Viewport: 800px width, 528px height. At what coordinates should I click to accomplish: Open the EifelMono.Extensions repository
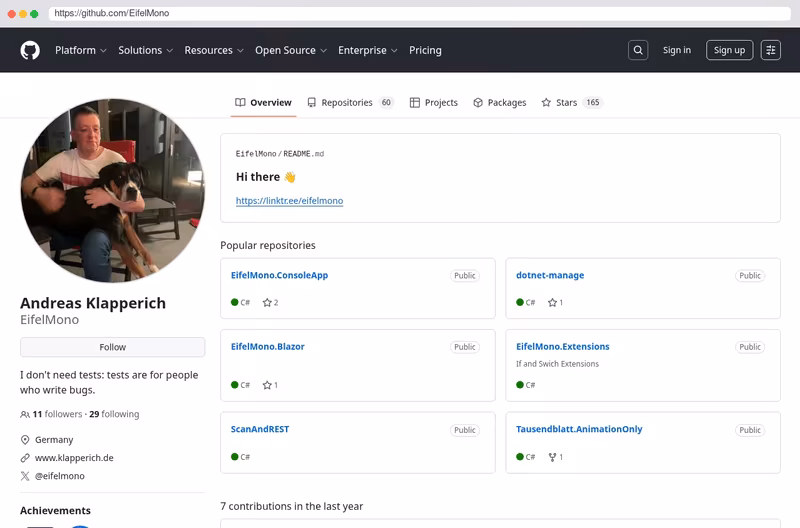[562, 346]
